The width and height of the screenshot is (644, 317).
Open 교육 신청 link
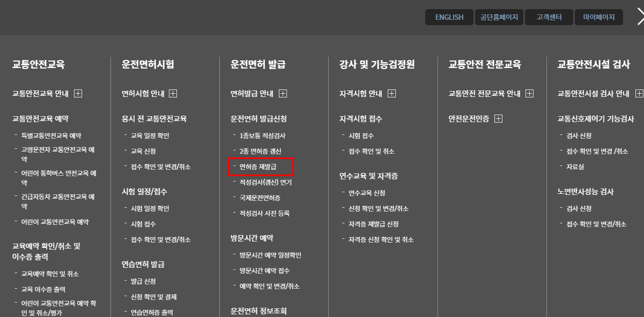pos(143,152)
